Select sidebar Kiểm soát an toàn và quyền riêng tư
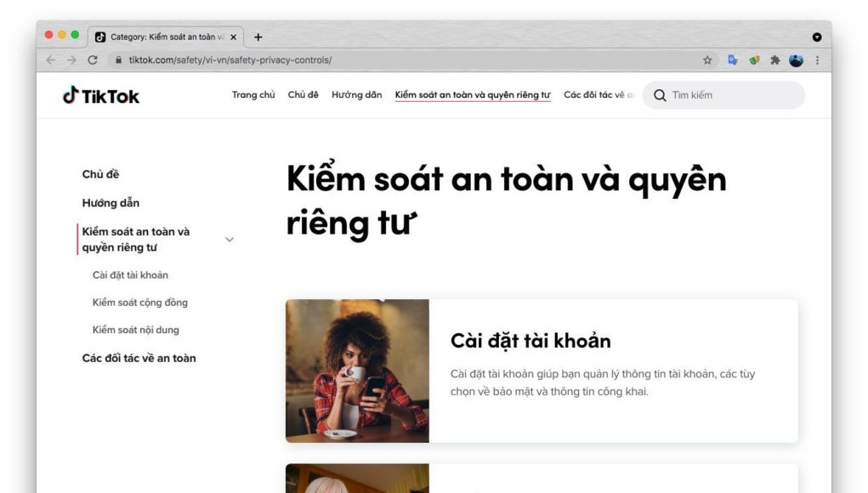Viewport: 868px width, 493px height. pyautogui.click(x=136, y=240)
